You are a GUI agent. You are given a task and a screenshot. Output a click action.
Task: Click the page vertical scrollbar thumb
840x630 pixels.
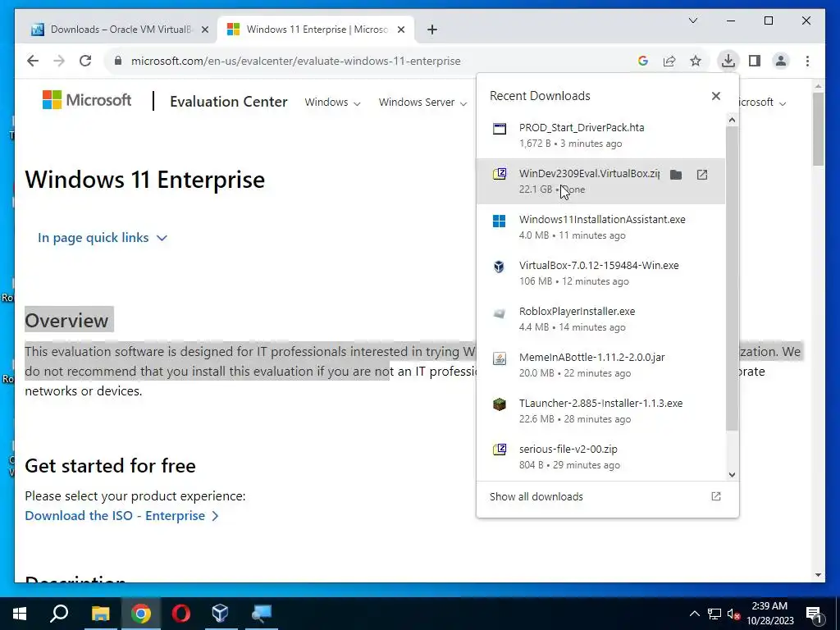pyautogui.click(x=818, y=129)
